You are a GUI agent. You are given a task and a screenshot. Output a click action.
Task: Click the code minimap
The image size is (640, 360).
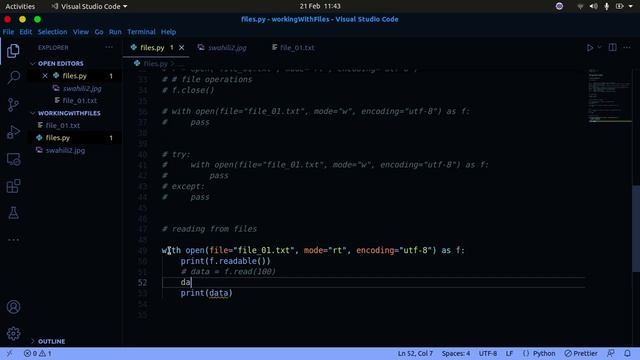tap(610, 97)
